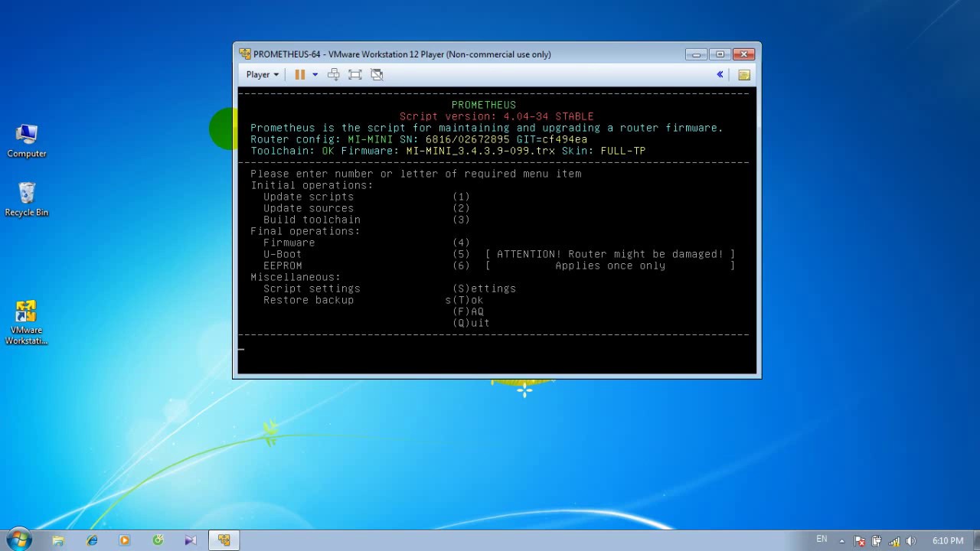
Task: Select the Computer desktop icon
Action: [x=27, y=141]
